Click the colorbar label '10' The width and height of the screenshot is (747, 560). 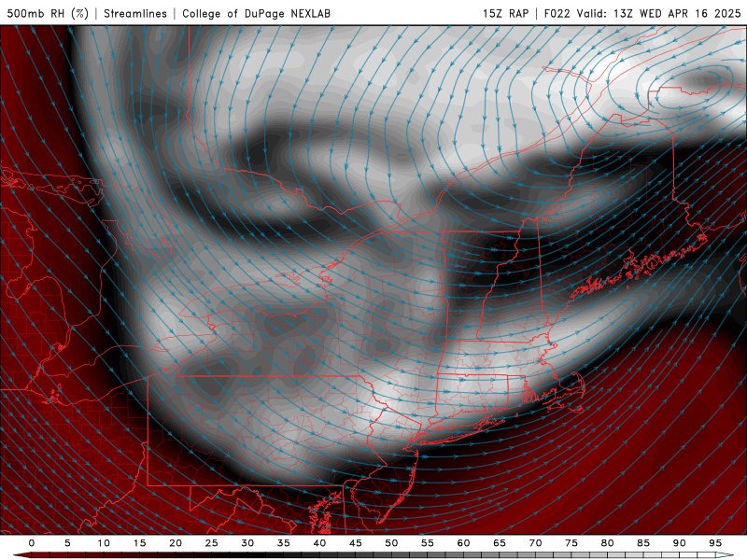pyautogui.click(x=104, y=543)
